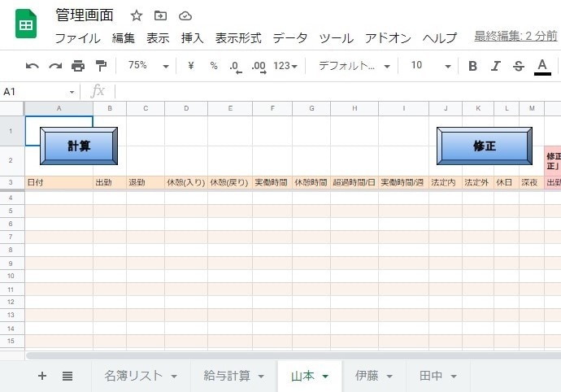Open the 表示形式 menu
The height and width of the screenshot is (392, 561).
click(238, 38)
